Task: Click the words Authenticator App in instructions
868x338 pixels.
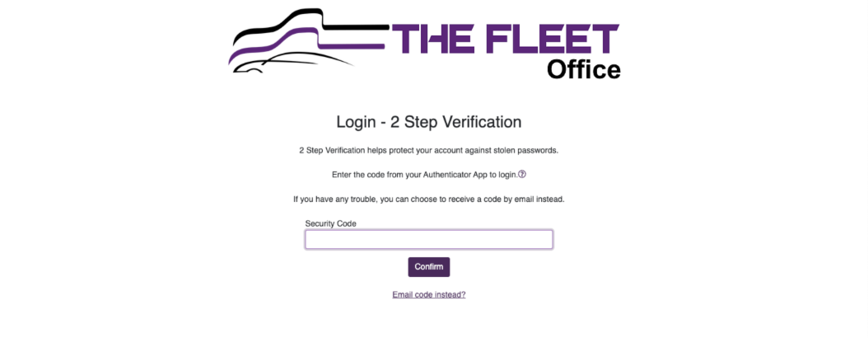Action: pyautogui.click(x=454, y=175)
